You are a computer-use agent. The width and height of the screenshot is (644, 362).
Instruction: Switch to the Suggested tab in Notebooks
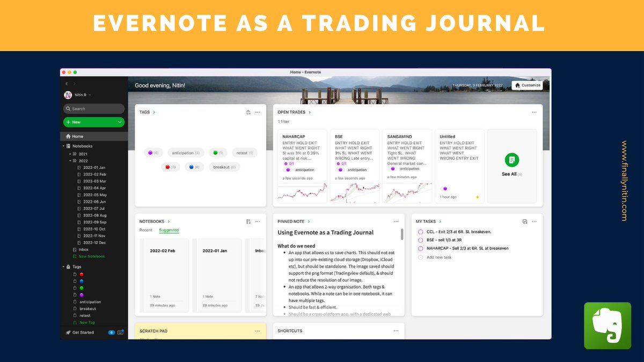[x=169, y=230]
